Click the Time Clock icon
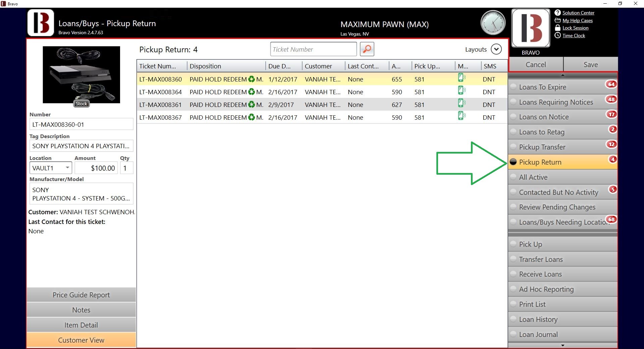This screenshot has width=644, height=349. [557, 36]
